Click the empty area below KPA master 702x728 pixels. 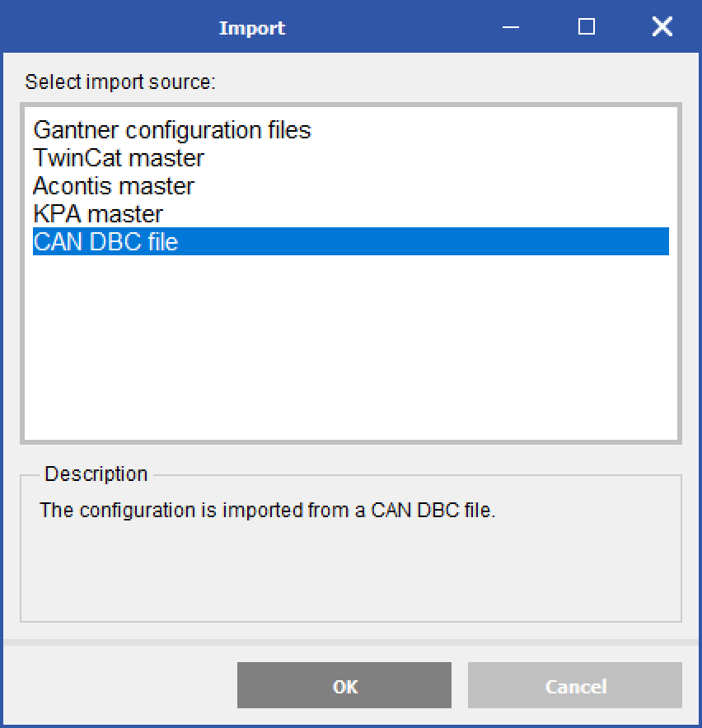pyautogui.click(x=350, y=329)
